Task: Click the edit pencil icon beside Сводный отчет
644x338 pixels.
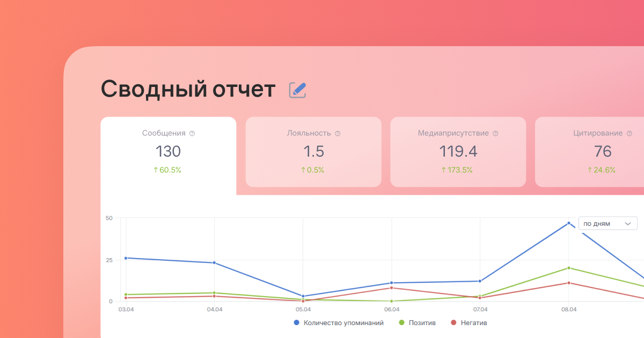Action: (297, 90)
